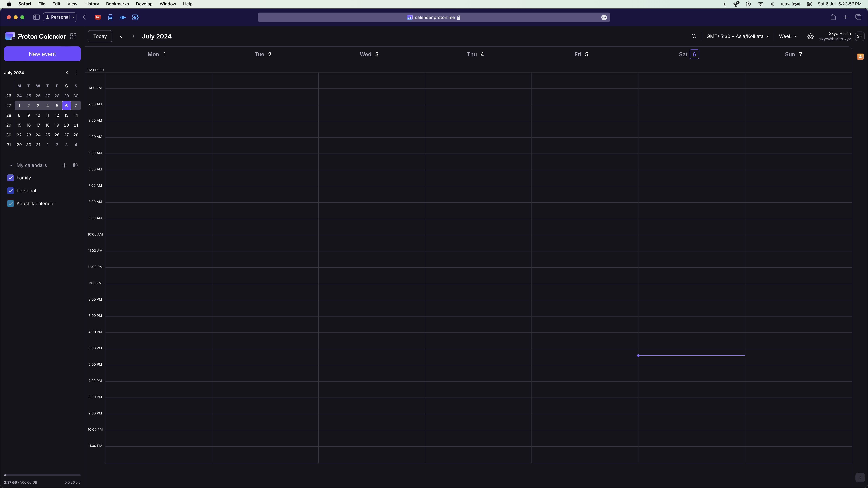Click the calendar search magnifier icon
The height and width of the screenshot is (488, 868).
(x=693, y=36)
